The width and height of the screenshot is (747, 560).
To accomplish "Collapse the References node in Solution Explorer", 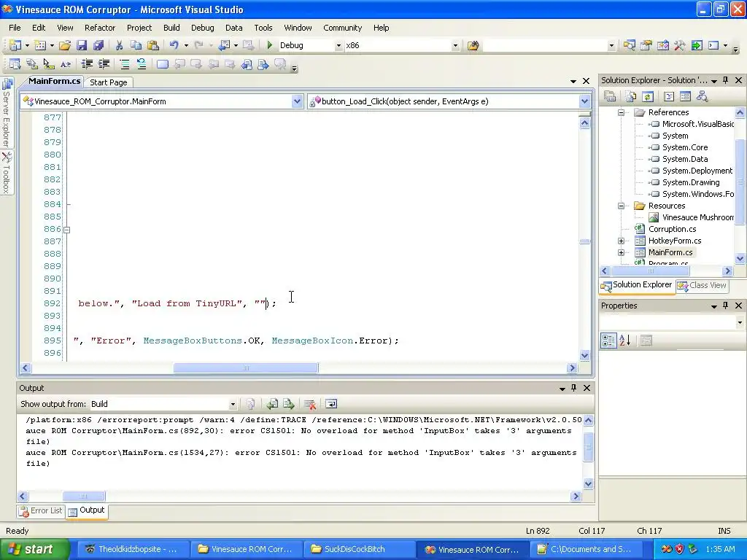I will 622,112.
